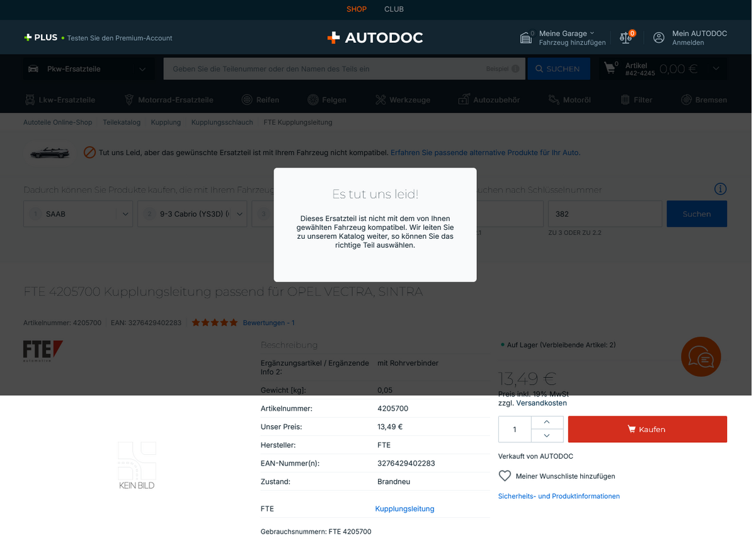Viewport: 756px width, 555px height.
Task: Click the Bewertungen reviews link
Action: 268,323
